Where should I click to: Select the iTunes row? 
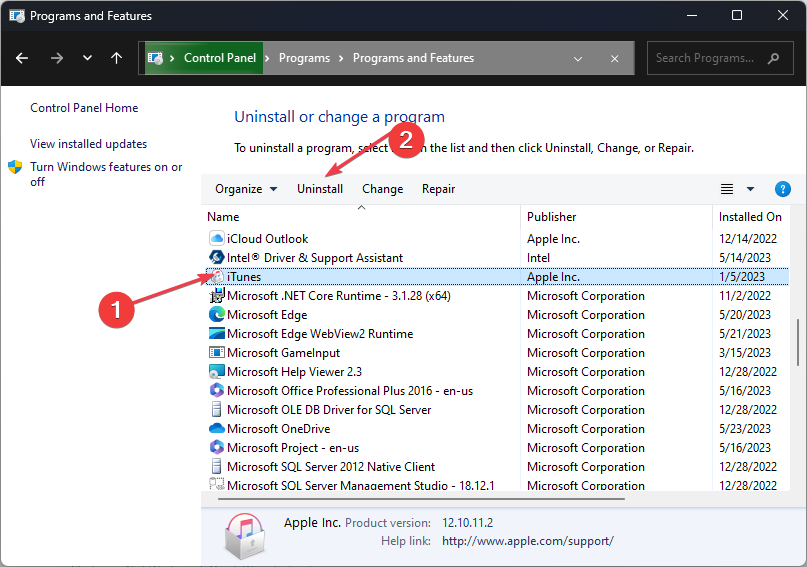click(x=497, y=277)
